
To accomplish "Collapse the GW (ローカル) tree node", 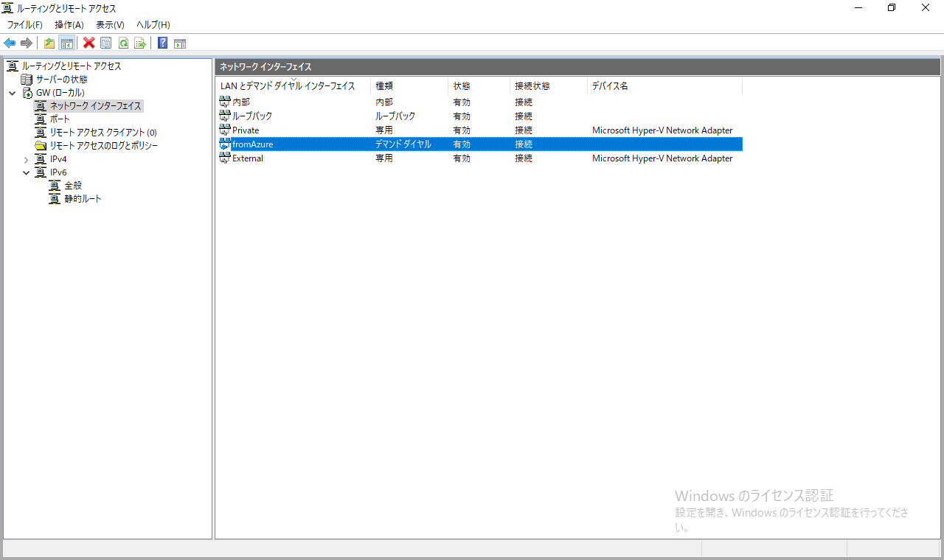I will tap(12, 93).
